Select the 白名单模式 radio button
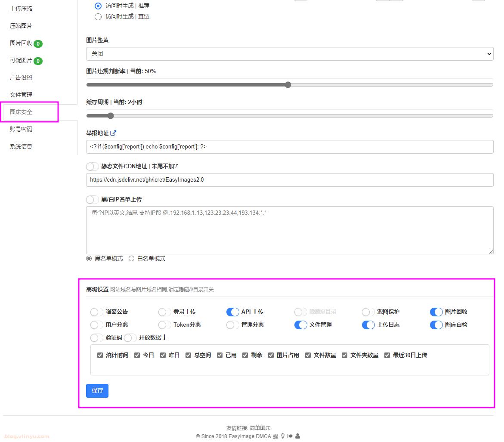Image resolution: width=504 pixels, height=442 pixels. pyautogui.click(x=132, y=259)
